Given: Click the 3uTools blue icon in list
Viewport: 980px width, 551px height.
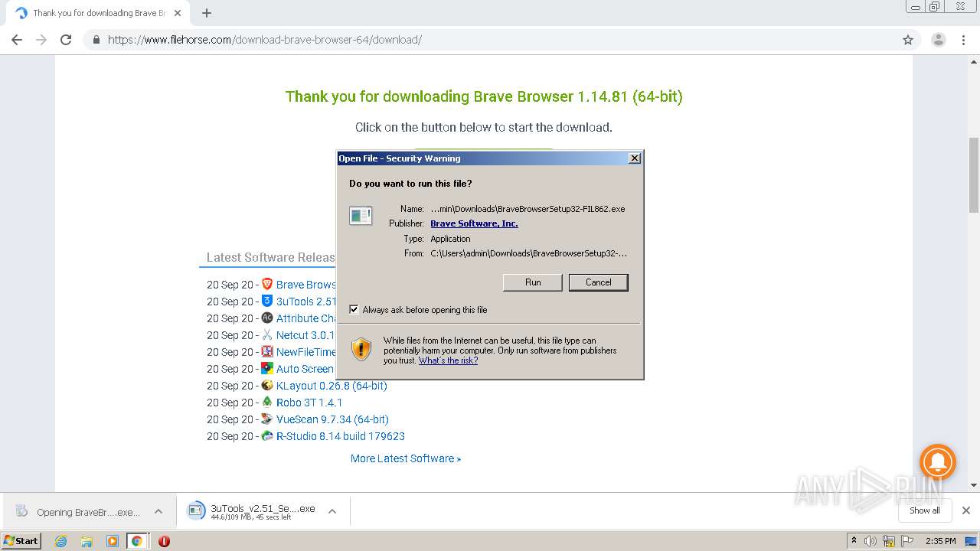Looking at the screenshot, I should (x=267, y=301).
